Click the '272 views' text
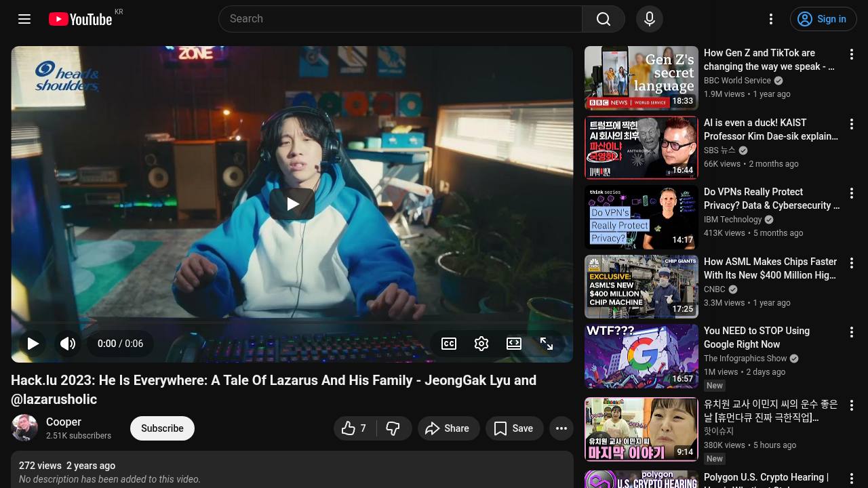 [40, 466]
